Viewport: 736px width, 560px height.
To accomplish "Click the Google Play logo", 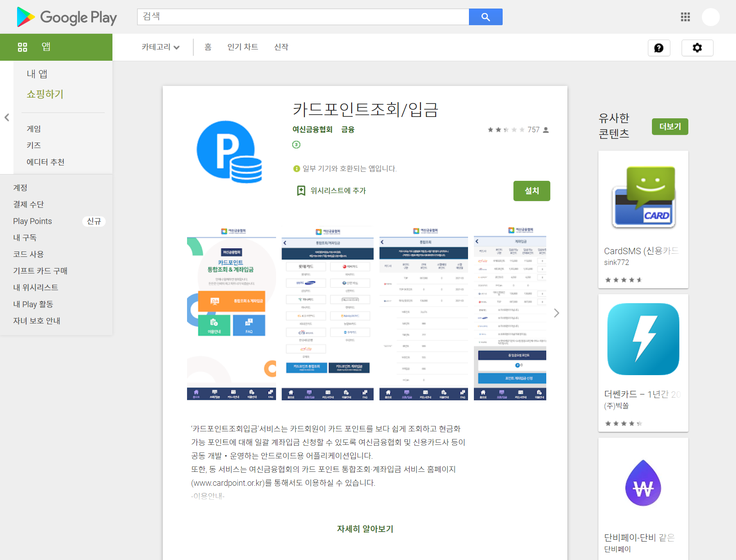I will [x=67, y=17].
